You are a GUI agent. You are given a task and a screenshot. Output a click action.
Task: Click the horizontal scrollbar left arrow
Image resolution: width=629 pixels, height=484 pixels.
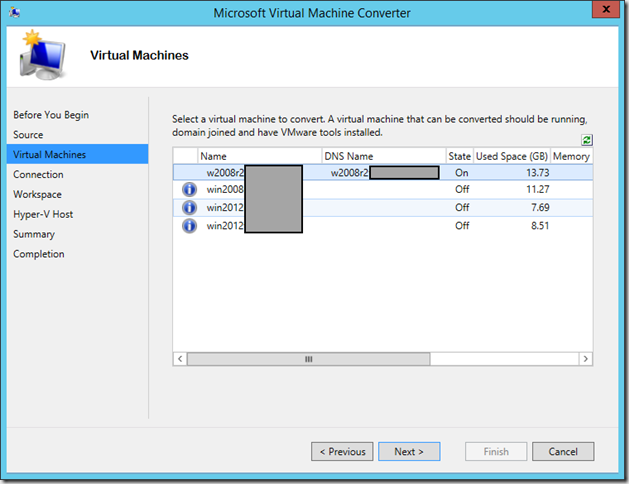pos(180,359)
